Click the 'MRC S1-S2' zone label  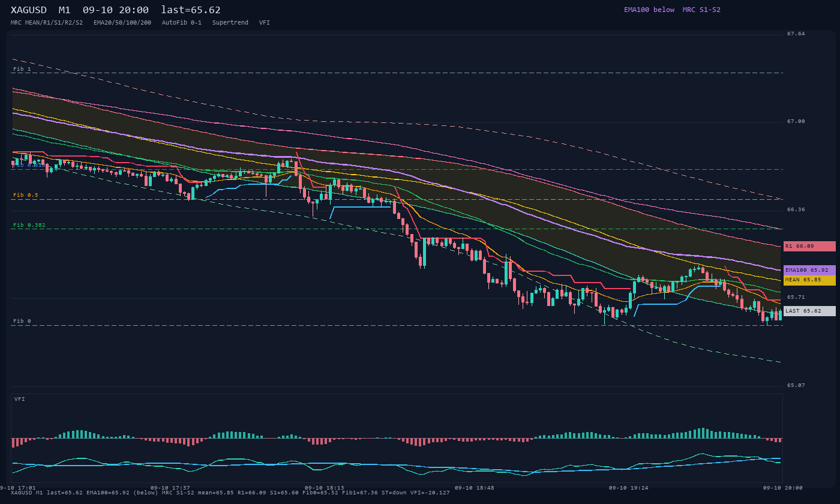(x=701, y=10)
